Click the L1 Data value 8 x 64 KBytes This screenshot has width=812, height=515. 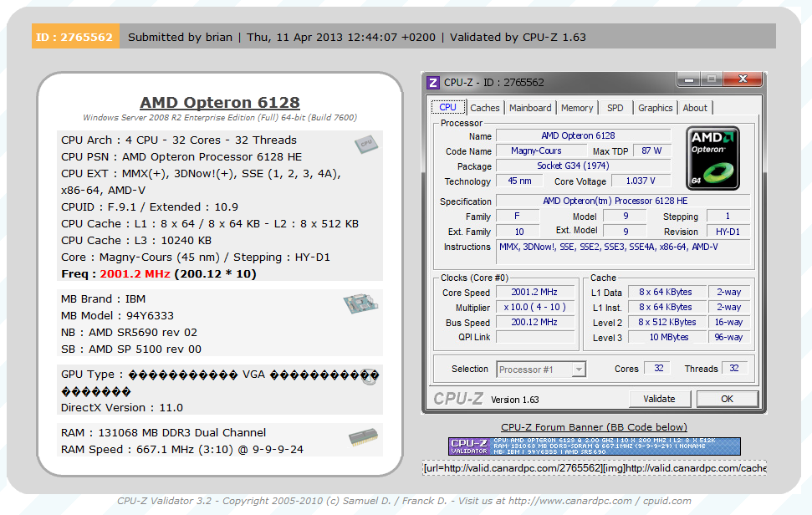[666, 292]
